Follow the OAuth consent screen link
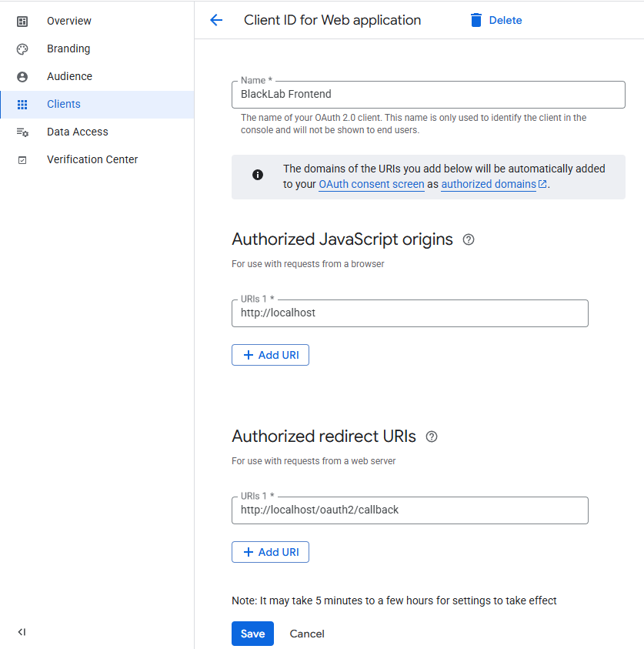Viewport: 644px width, 649px height. (x=372, y=184)
